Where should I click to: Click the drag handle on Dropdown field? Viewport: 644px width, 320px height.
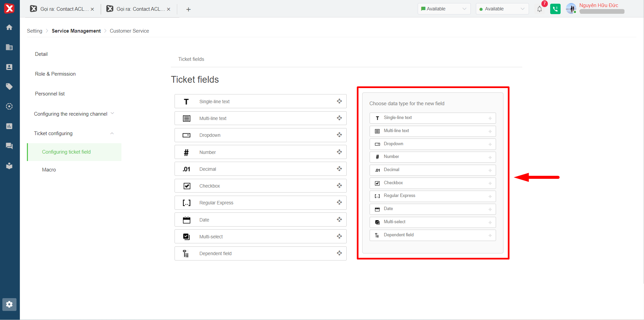tap(339, 135)
